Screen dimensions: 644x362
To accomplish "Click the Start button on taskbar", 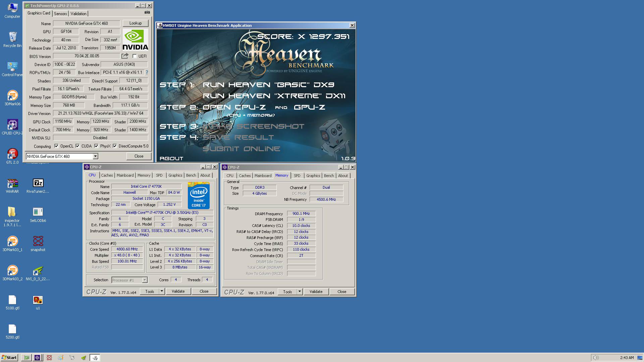I will [9, 358].
